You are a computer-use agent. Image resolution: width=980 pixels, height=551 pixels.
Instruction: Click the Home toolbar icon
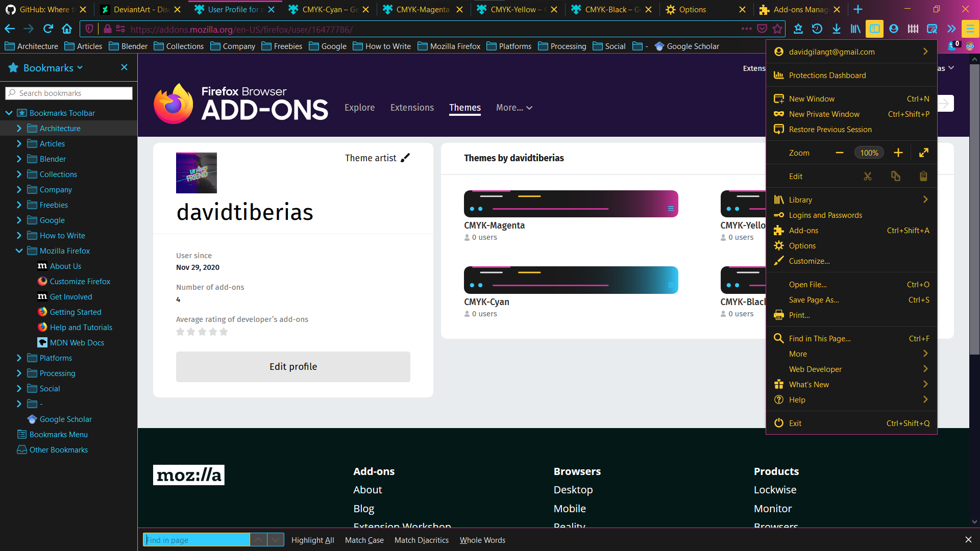point(67,29)
